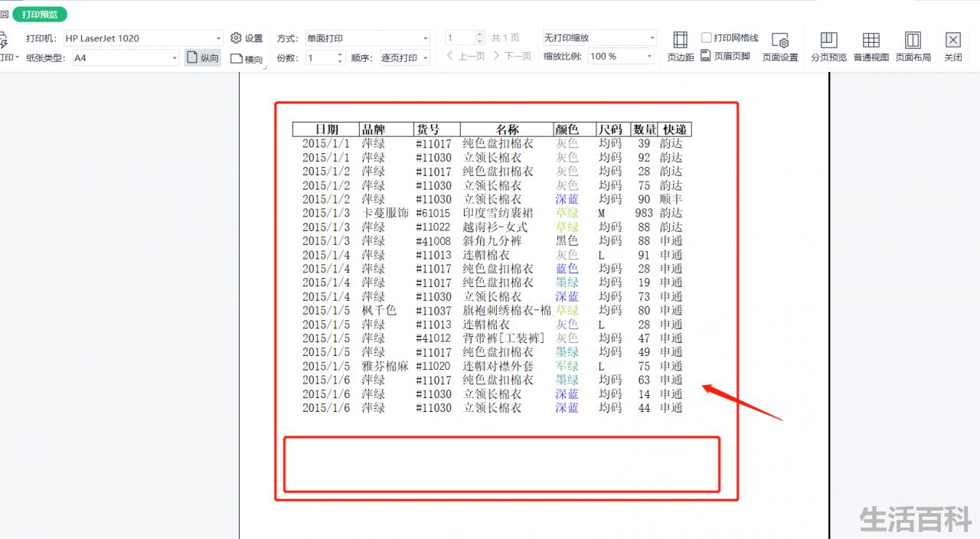Screen dimensions: 980x539
Task: Click the 尺码 header cell
Action: (x=614, y=129)
